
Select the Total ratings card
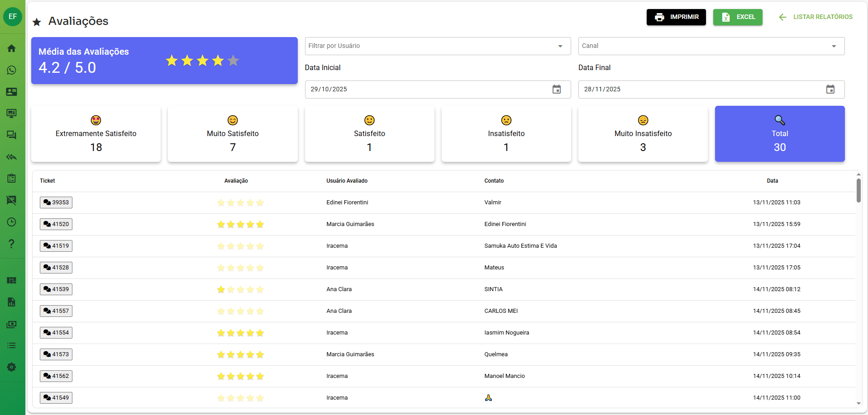pos(779,134)
